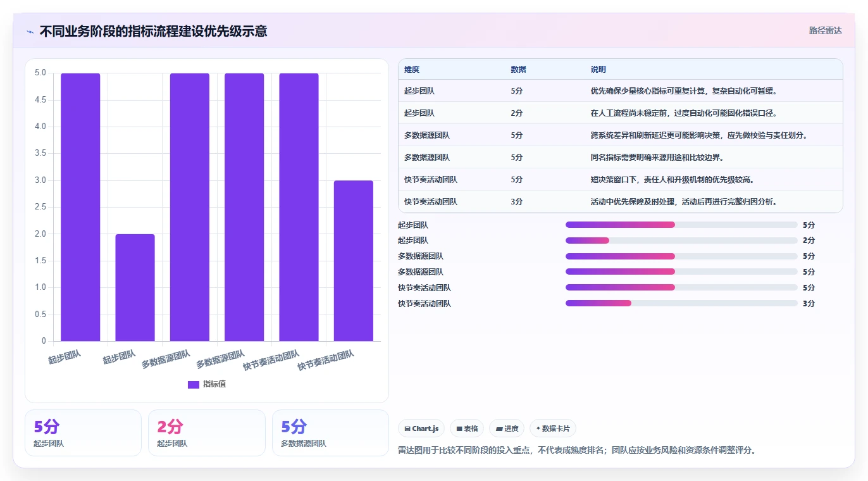Open the Chart.js chip

pyautogui.click(x=421, y=428)
